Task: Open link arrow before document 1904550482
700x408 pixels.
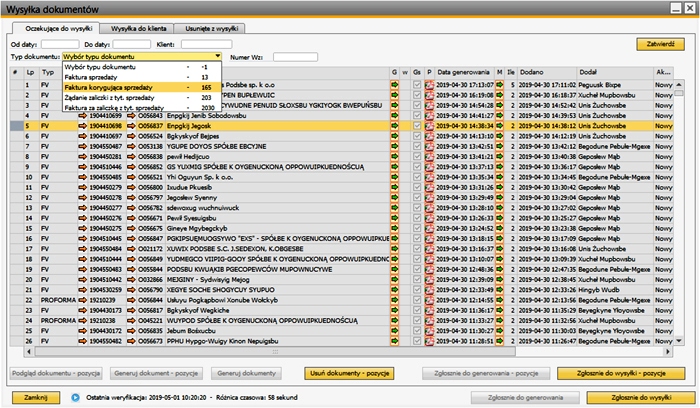Action: coord(82,341)
